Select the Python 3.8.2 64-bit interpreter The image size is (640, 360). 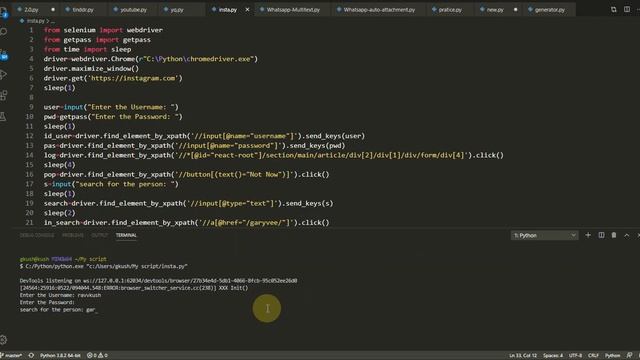coord(60,356)
